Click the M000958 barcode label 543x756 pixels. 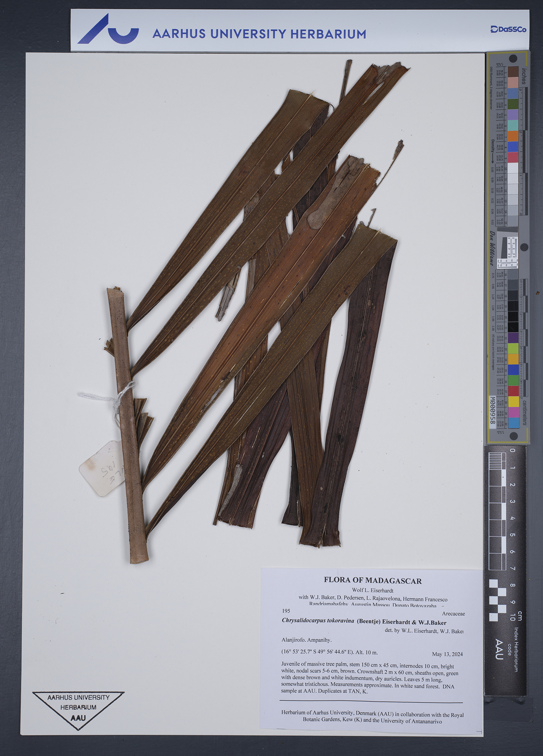[x=493, y=412]
